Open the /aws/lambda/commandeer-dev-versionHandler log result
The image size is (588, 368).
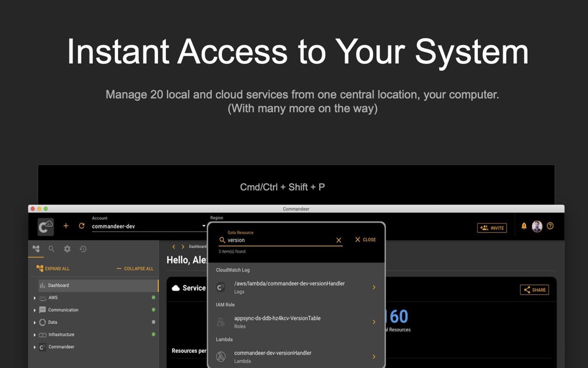coord(296,287)
